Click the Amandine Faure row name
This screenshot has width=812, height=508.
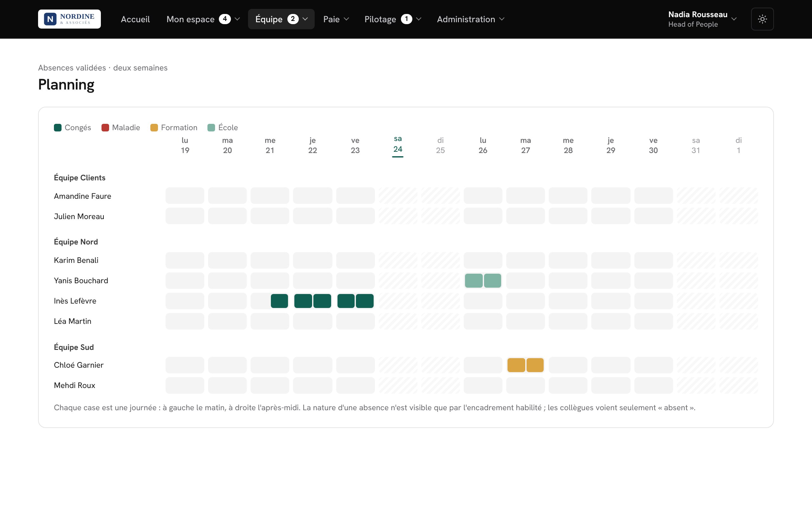(x=82, y=196)
